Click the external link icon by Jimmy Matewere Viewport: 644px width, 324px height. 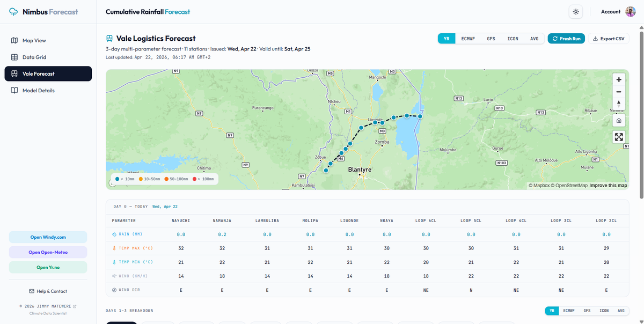(75, 306)
